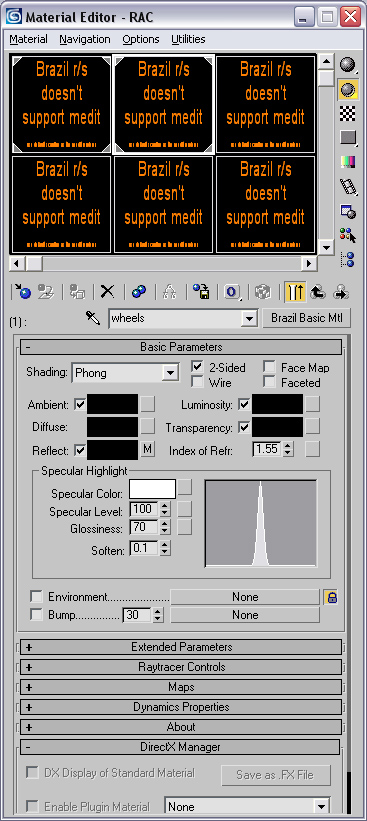The width and height of the screenshot is (367, 821).
Task: Click the Get Material icon
Action: click(x=23, y=292)
